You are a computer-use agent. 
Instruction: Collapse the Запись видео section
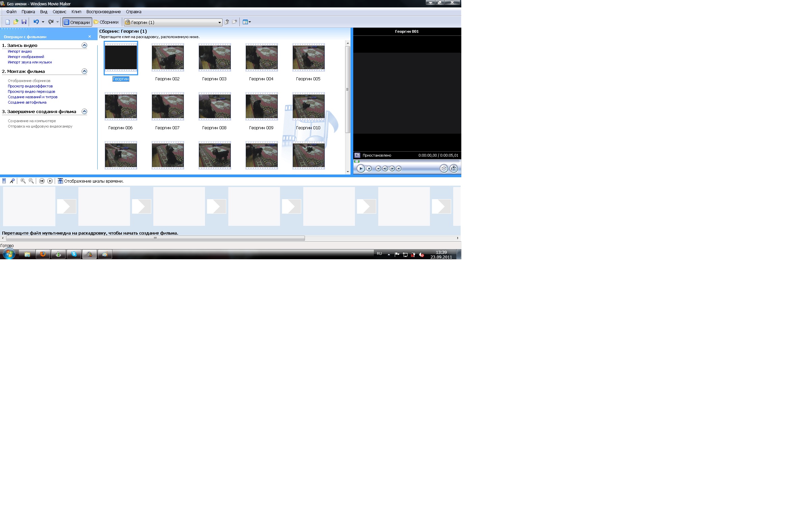tap(84, 46)
